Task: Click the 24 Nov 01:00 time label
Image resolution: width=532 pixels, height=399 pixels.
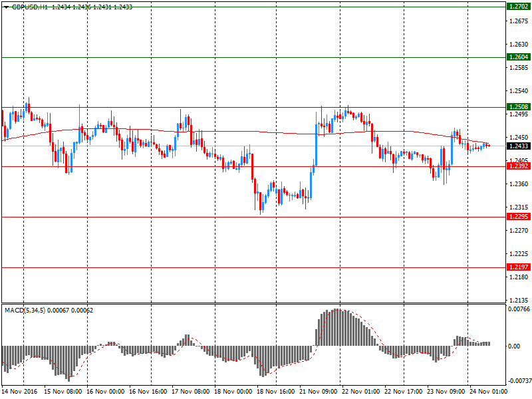Action: 488,391
